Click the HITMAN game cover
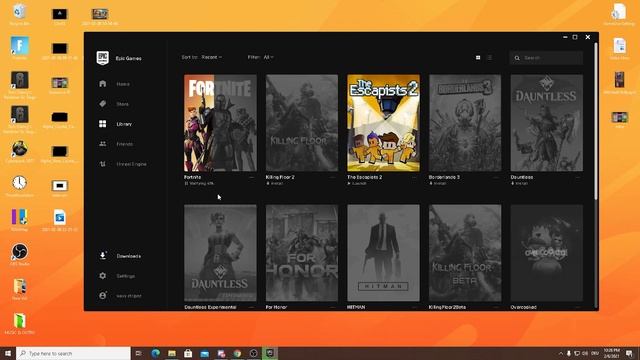The height and width of the screenshot is (360, 640). point(384,253)
